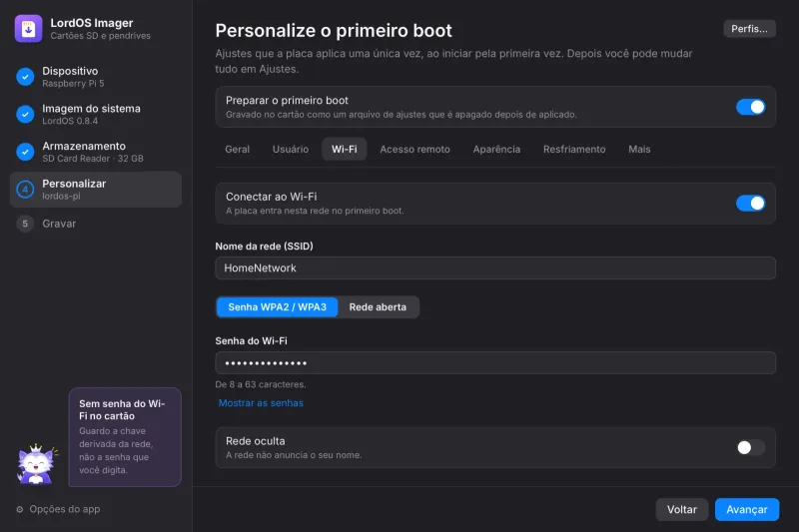Open the Resfriamento tab
This screenshot has width=799, height=532.
(x=574, y=149)
